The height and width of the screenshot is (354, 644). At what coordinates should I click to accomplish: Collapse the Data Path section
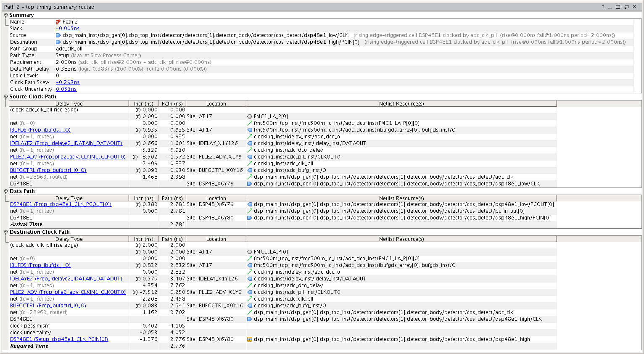pos(6,191)
